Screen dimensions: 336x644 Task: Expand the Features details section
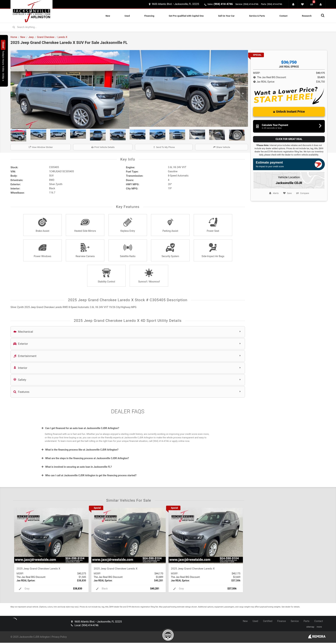click(x=128, y=392)
